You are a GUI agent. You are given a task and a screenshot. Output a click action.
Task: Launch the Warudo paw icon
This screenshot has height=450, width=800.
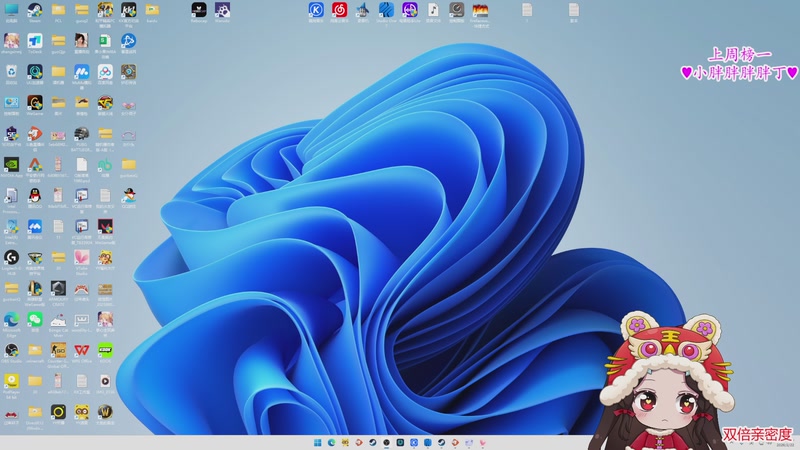[x=222, y=10]
